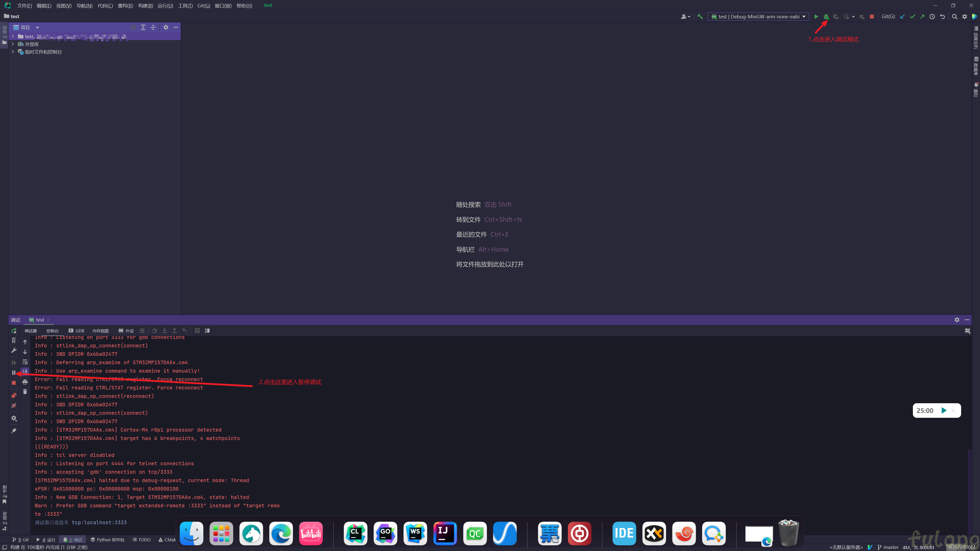The image size is (980, 551).
Task: Open the run configuration dropdown 'test | Debug-MinGW-arm-none-eabi'
Action: click(758, 17)
